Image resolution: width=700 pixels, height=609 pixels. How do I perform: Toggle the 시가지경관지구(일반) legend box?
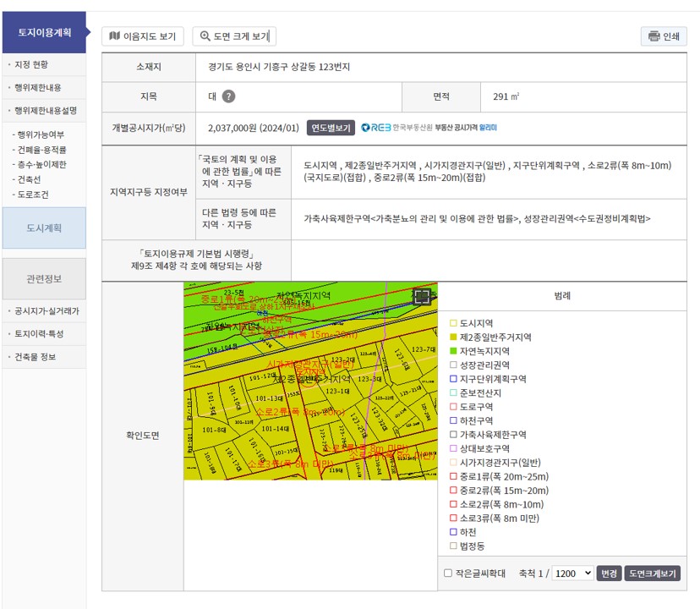point(453,463)
